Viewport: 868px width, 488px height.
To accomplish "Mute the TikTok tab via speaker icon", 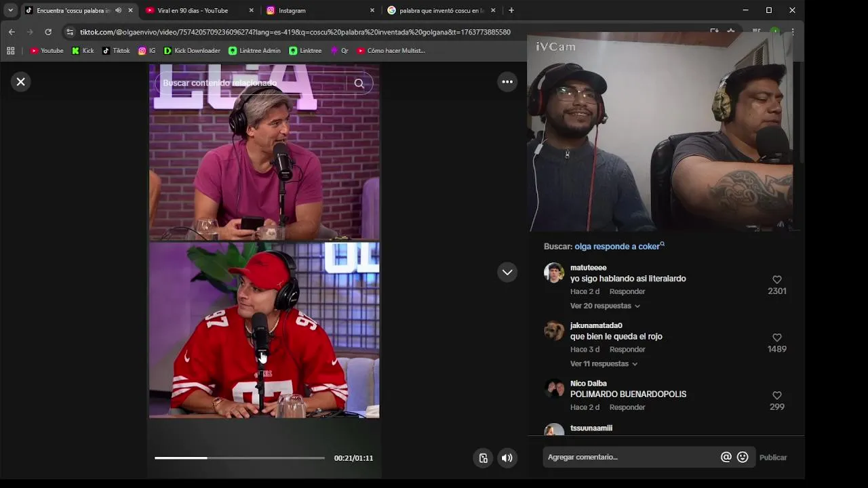I will coord(119,10).
